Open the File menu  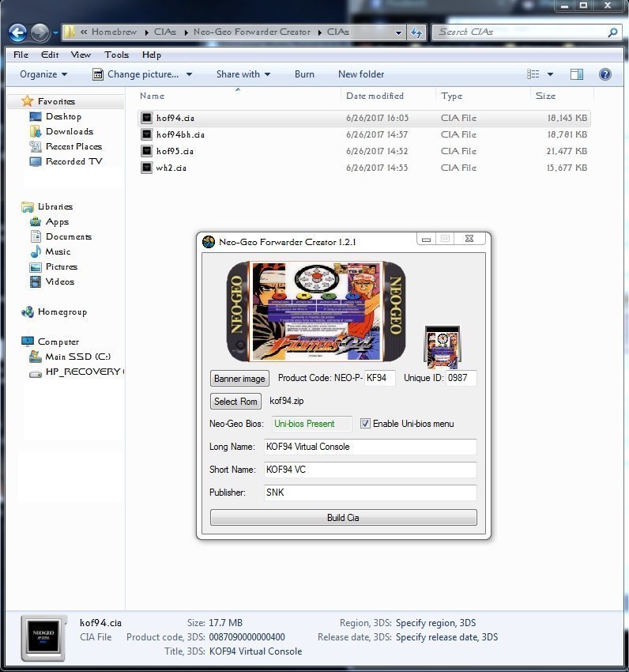[21, 55]
